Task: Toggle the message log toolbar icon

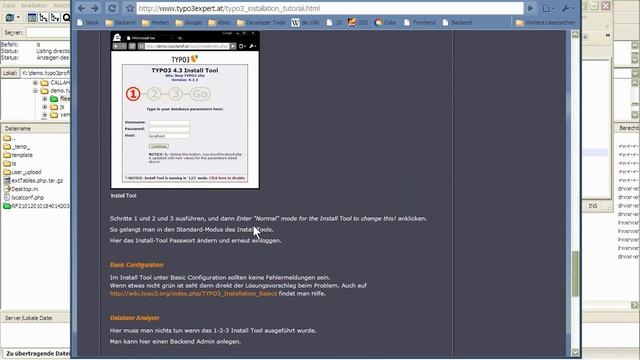Action: point(32,18)
